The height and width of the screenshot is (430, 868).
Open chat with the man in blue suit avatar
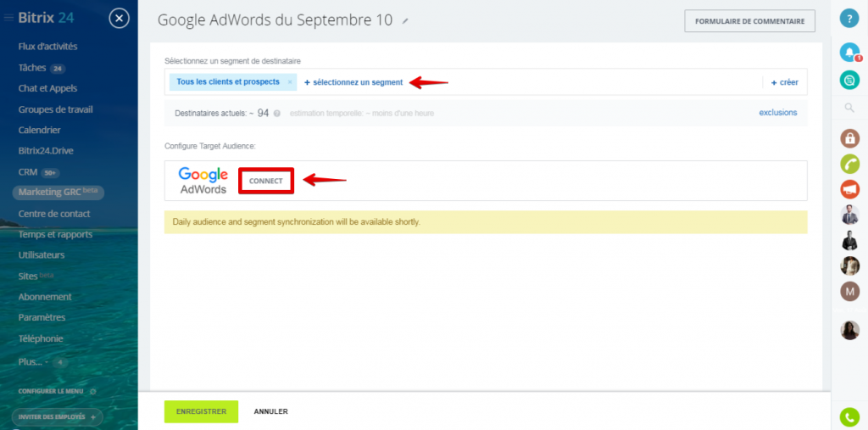849,215
